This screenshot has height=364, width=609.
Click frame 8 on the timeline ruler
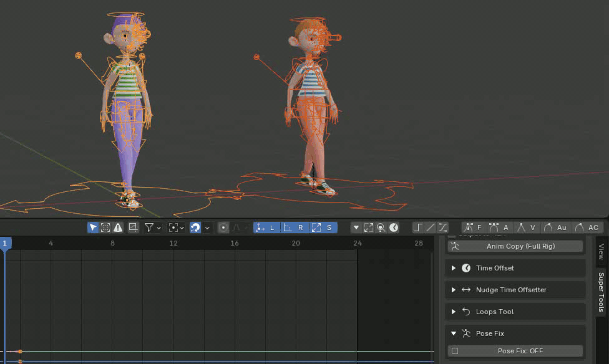tap(112, 243)
